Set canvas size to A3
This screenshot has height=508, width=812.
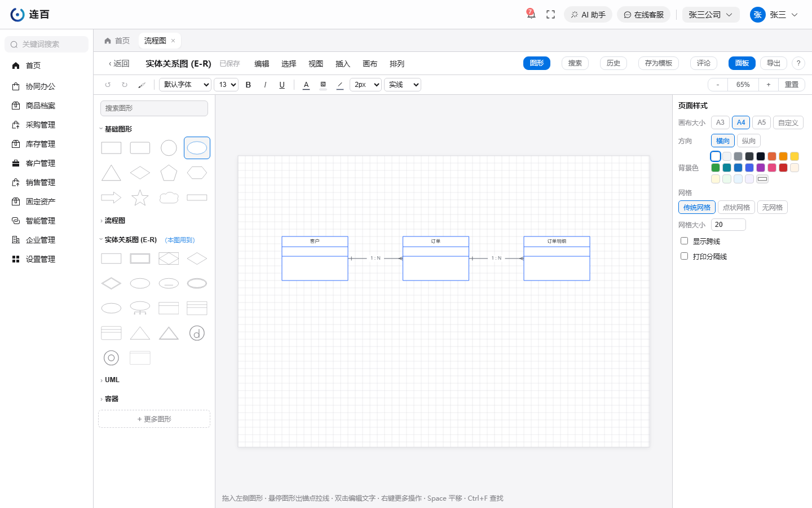click(x=720, y=122)
